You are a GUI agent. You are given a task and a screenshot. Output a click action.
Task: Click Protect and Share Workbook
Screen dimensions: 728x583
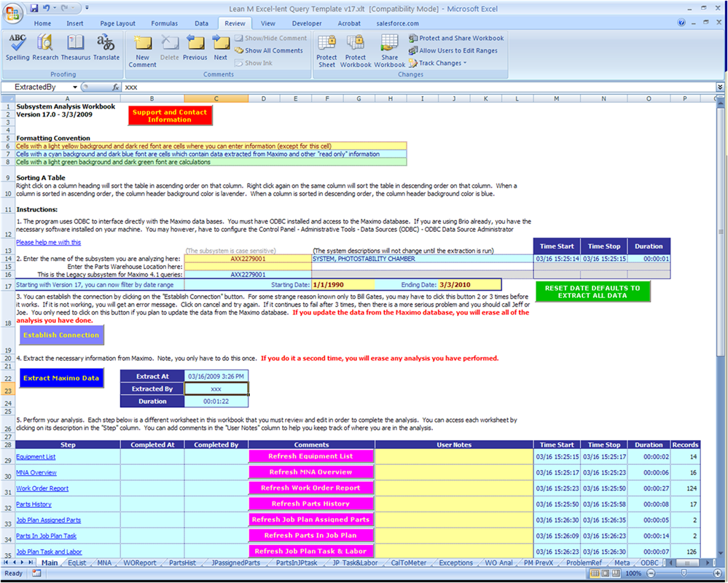(456, 38)
